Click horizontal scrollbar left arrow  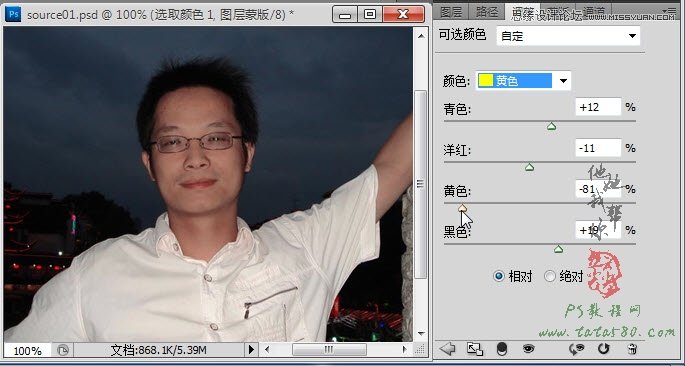tap(266, 349)
